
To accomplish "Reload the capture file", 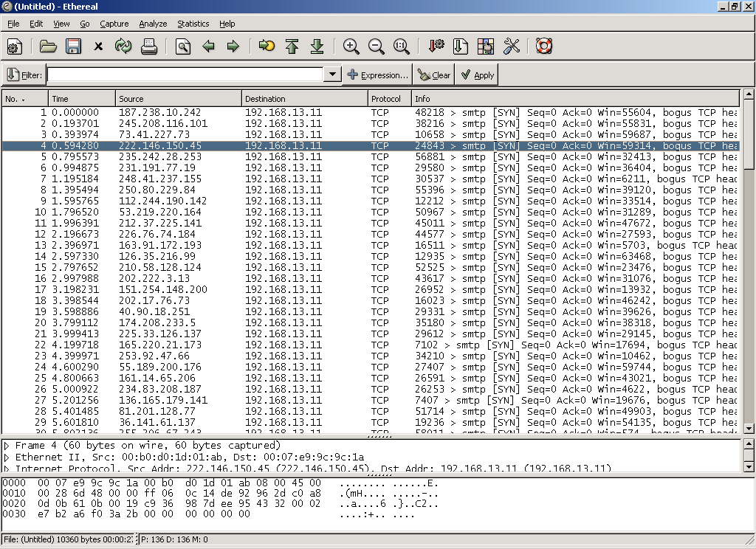I will click(123, 47).
